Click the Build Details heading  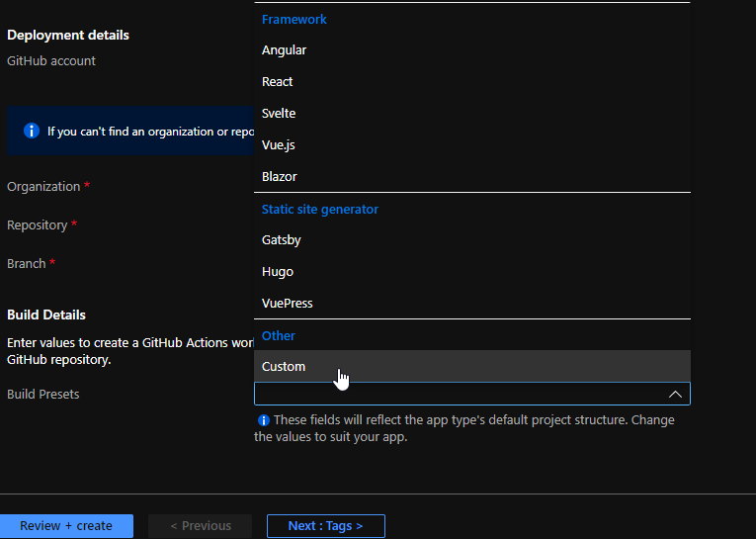pos(46,314)
